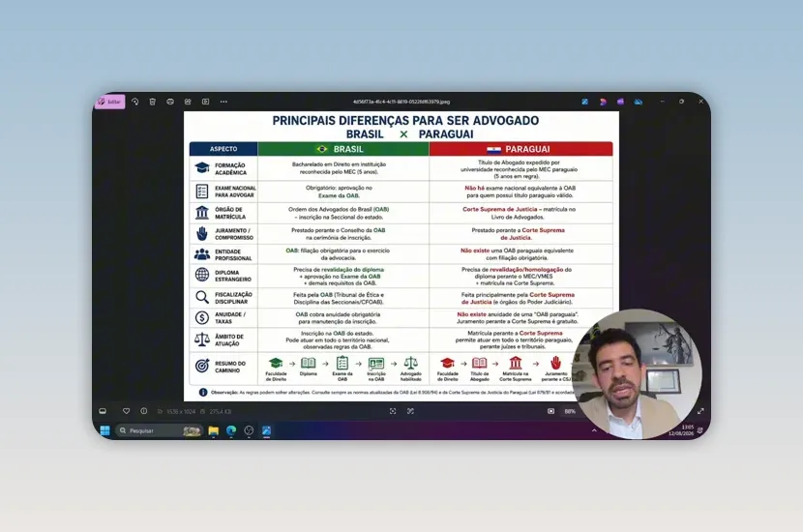Image resolution: width=803 pixels, height=532 pixels.
Task: Click the green Inscrição na OAB card icon
Action: 376,363
